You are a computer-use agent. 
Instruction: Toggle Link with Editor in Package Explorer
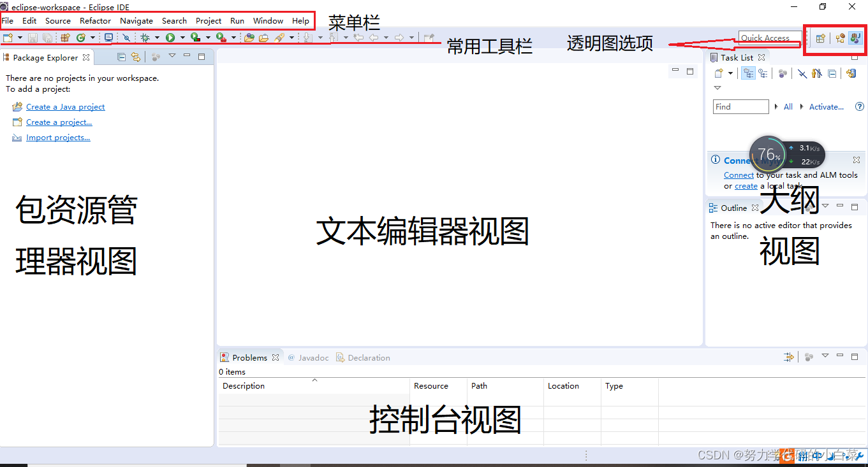(136, 57)
